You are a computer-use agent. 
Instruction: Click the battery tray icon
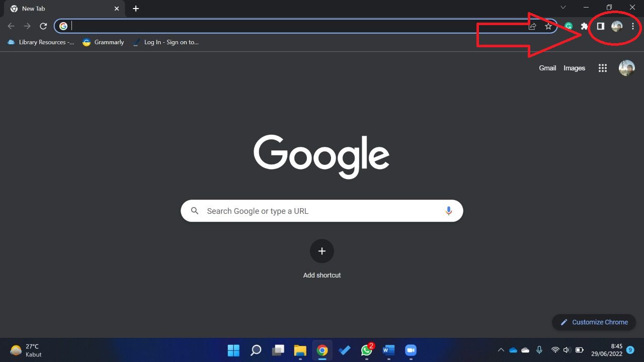[579, 350]
